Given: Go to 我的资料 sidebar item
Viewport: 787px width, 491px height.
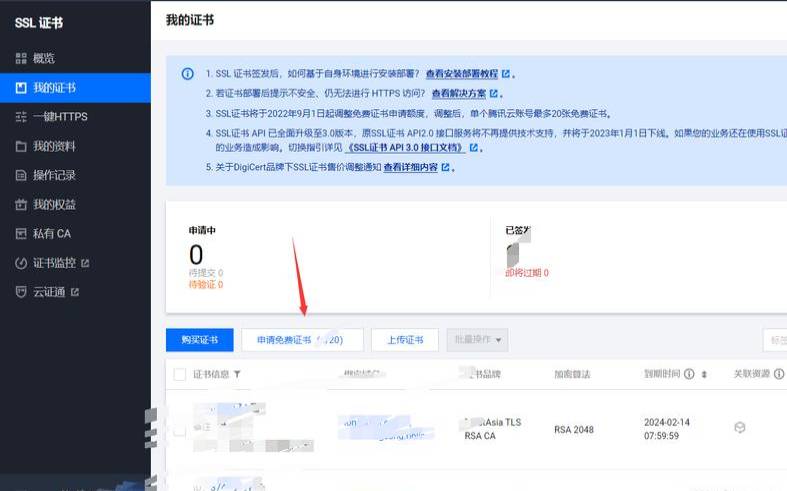Looking at the screenshot, I should [75, 146].
